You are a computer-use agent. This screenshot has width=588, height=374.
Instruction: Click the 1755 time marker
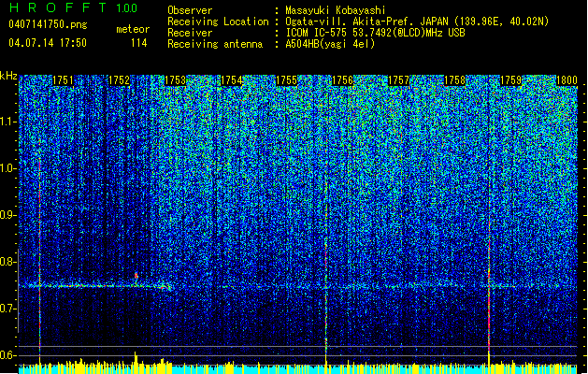coord(286,80)
